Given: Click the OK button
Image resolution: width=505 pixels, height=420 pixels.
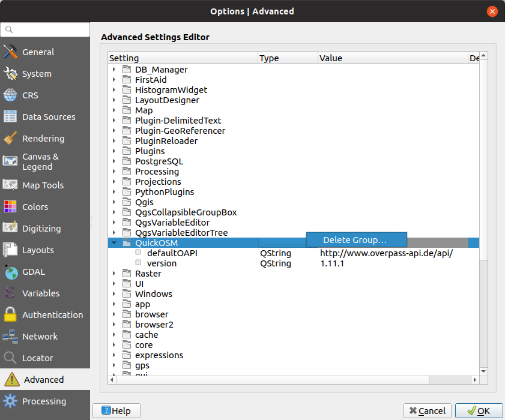Looking at the screenshot, I should pyautogui.click(x=479, y=410).
